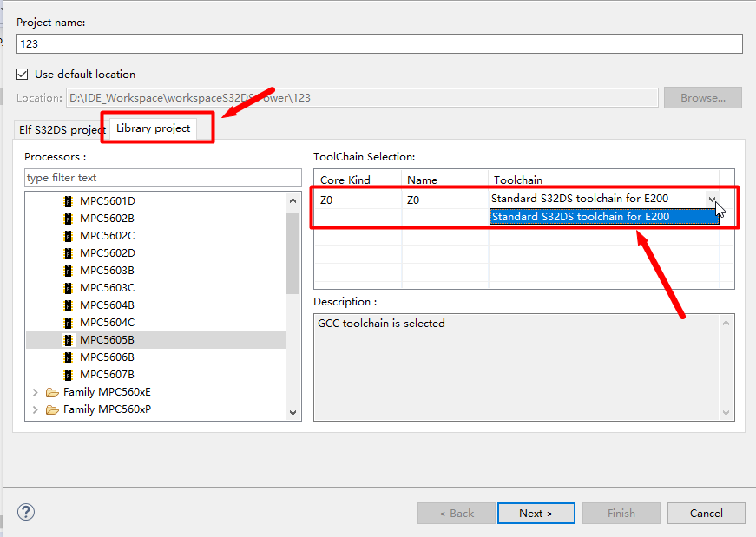
Task: Click the MPC5602C chip icon
Action: point(68,236)
